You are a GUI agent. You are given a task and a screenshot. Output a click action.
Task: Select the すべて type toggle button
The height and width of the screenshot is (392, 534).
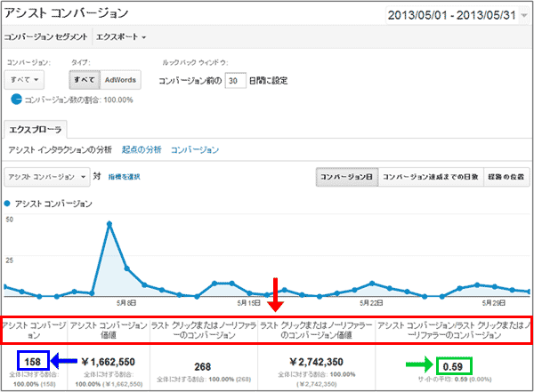84,80
